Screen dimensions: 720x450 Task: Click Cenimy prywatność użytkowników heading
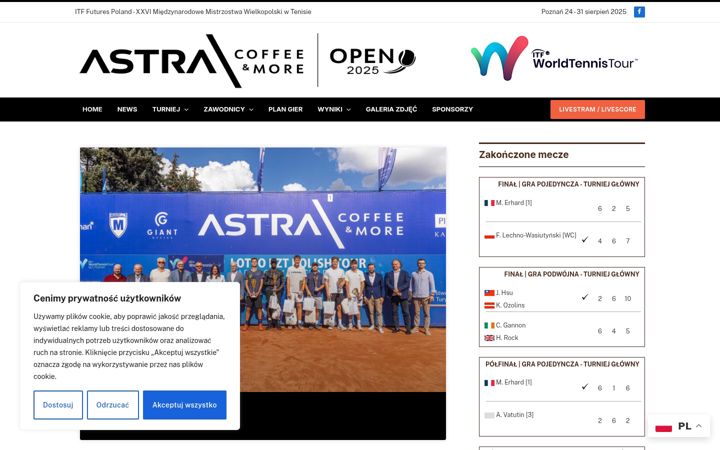(x=107, y=298)
